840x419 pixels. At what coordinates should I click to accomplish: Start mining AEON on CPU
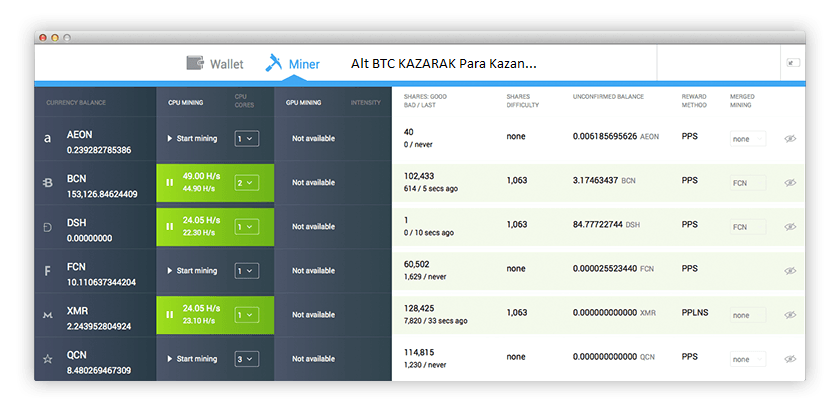[192, 138]
